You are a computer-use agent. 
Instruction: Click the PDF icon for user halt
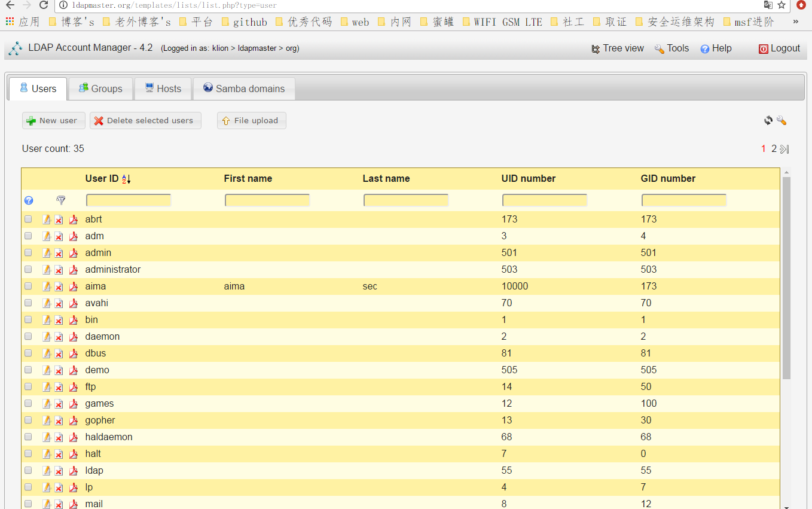point(74,454)
